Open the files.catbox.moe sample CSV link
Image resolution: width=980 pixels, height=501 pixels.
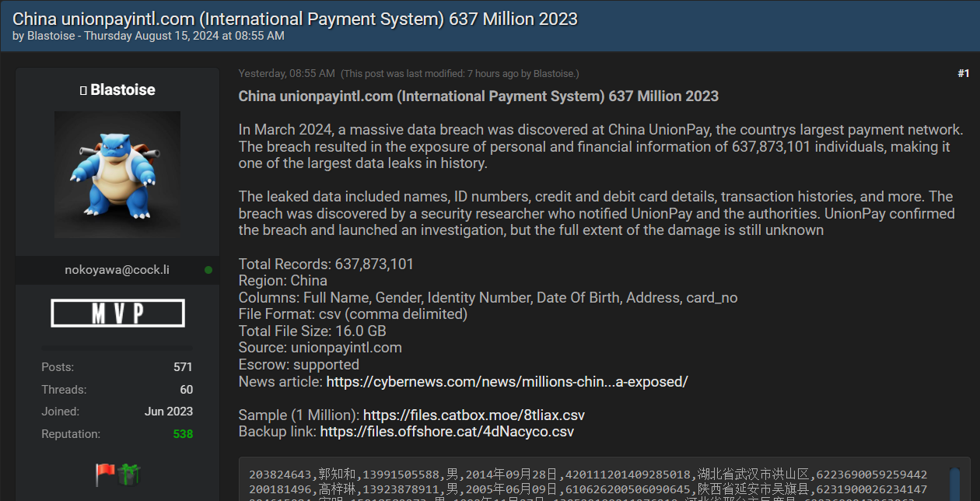[474, 415]
